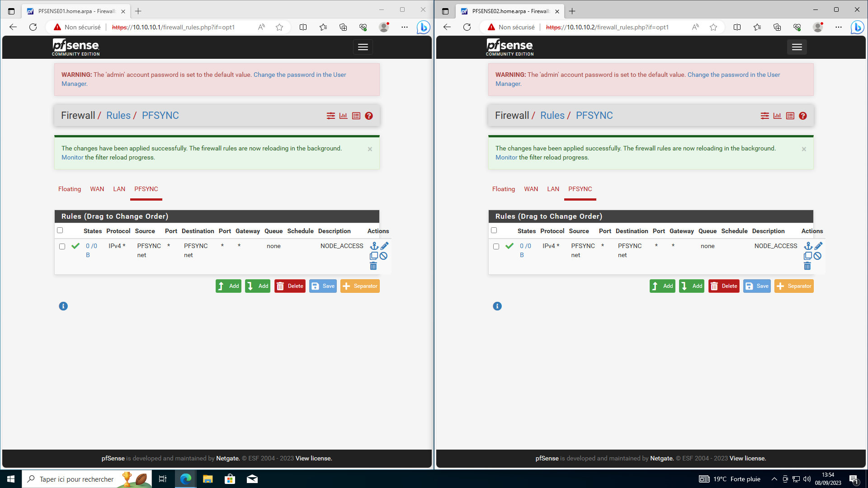Screen dimensions: 868x488
Task: Click the copy rule icon on PFSENSE01
Action: (373, 256)
